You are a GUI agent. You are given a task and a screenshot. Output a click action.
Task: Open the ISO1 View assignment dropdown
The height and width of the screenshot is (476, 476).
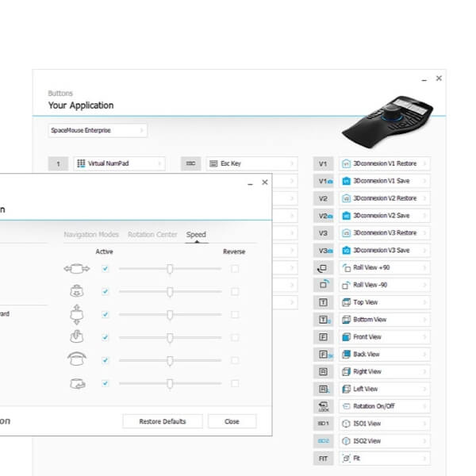pyautogui.click(x=385, y=424)
